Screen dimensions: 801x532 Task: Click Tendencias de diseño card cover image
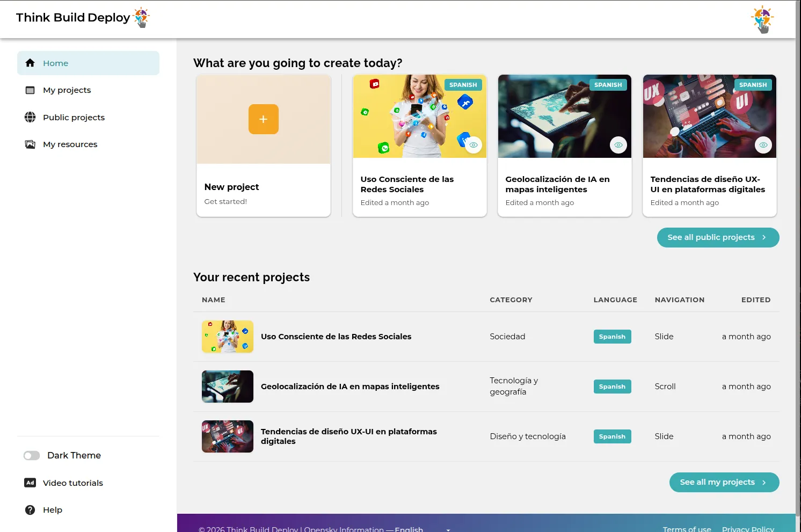(x=710, y=116)
